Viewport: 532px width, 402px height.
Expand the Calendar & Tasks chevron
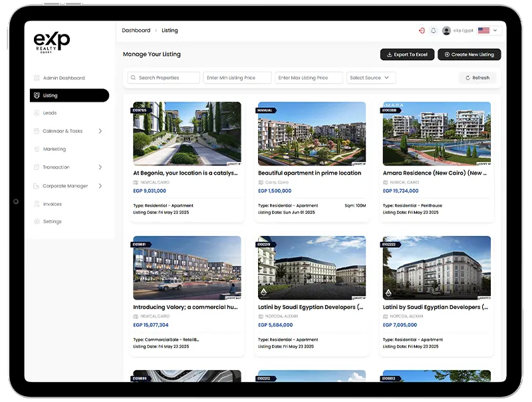tap(100, 131)
